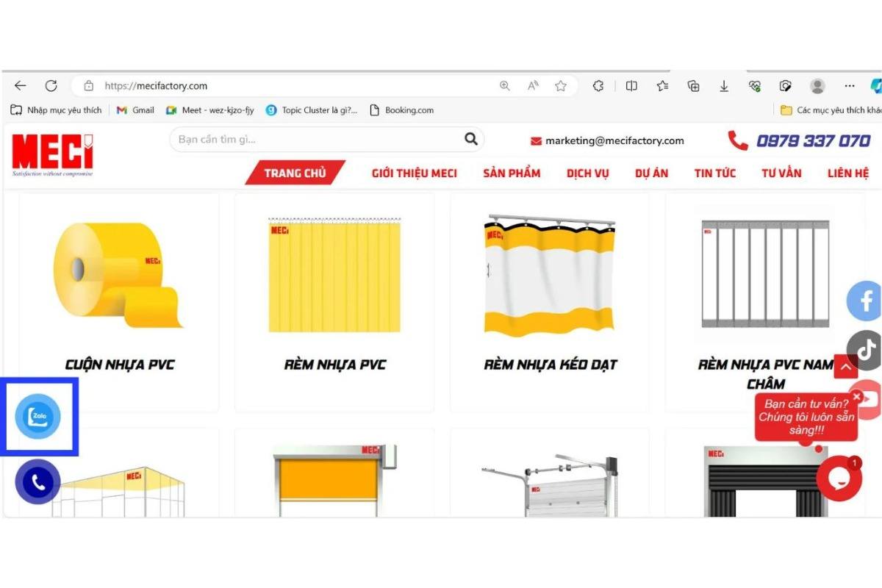The height and width of the screenshot is (588, 882).
Task: Click the search magnifier icon
Action: click(471, 139)
